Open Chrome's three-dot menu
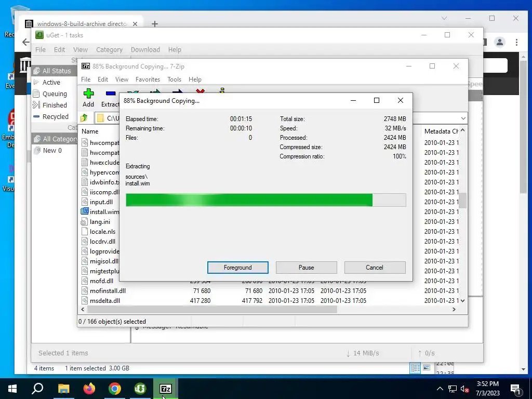532x399 pixels. coord(516,42)
